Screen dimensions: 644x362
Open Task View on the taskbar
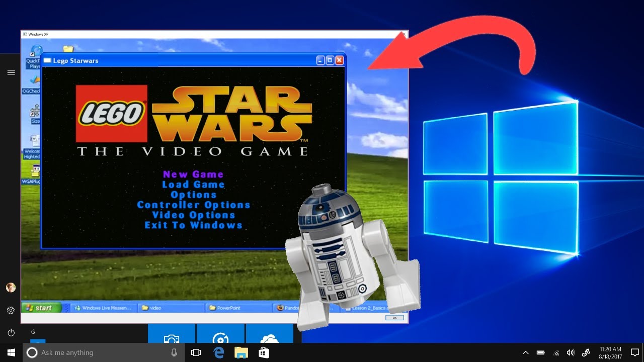point(196,352)
